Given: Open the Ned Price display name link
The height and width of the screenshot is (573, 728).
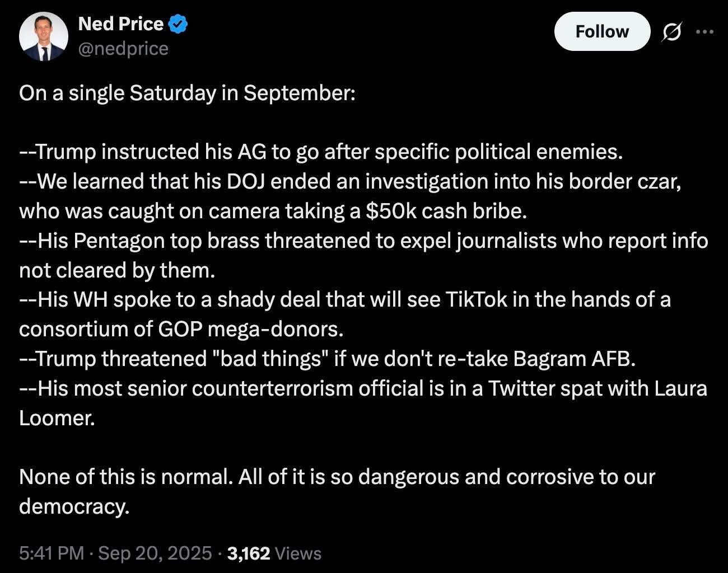Looking at the screenshot, I should click(x=121, y=24).
